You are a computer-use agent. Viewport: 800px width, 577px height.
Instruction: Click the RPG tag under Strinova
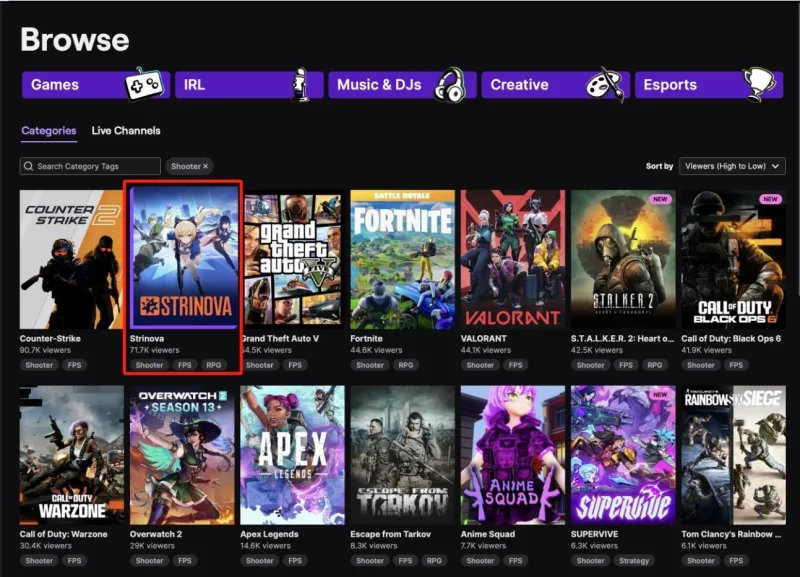213,365
